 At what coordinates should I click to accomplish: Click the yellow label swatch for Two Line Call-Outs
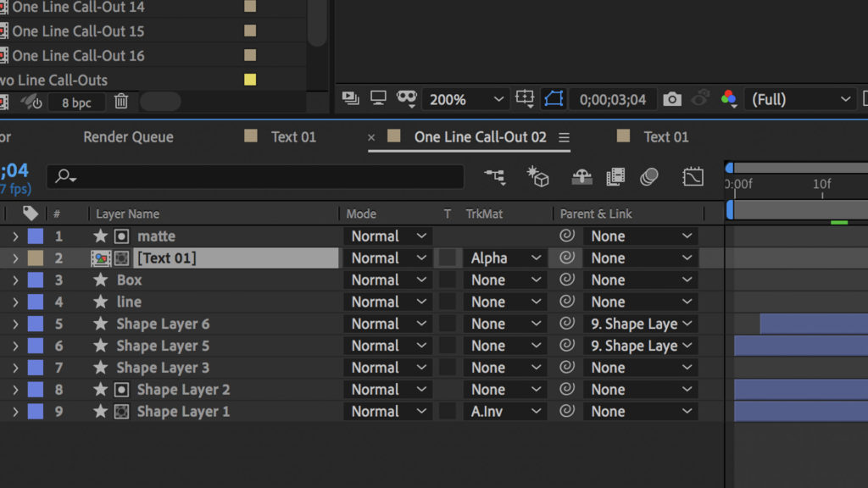(x=250, y=80)
